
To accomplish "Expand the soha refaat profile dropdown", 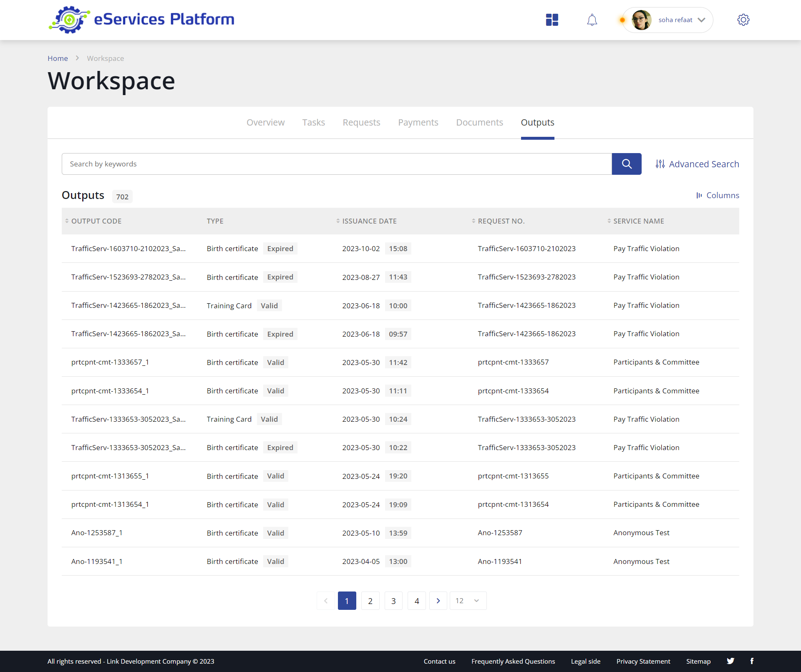I will (702, 20).
